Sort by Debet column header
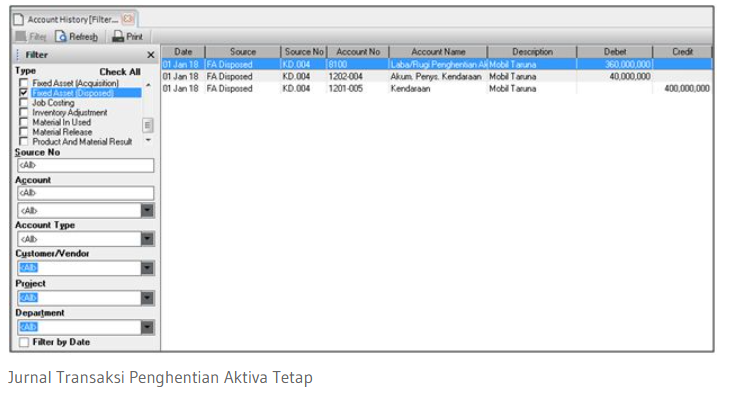Screen dimensions: 729x396 click(615, 52)
